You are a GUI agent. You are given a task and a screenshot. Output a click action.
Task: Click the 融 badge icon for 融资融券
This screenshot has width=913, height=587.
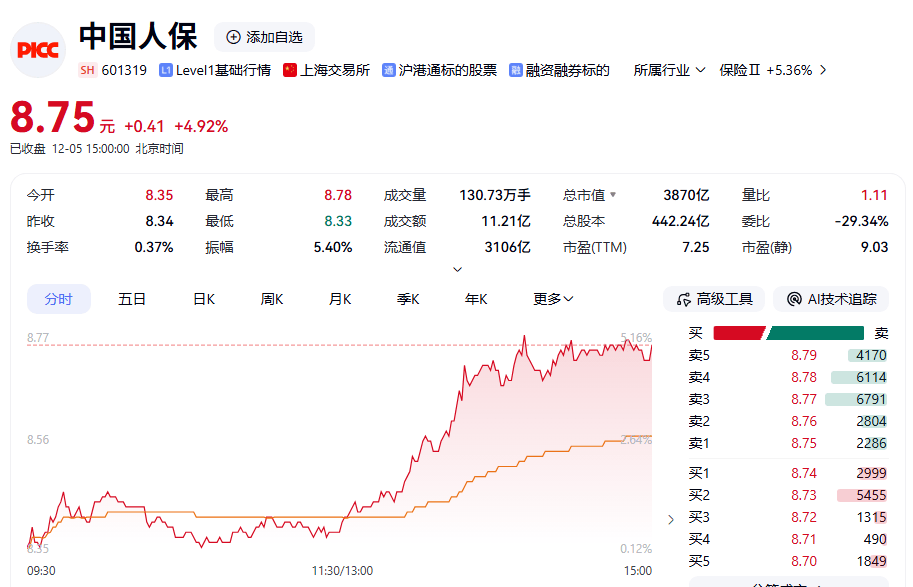click(x=516, y=70)
